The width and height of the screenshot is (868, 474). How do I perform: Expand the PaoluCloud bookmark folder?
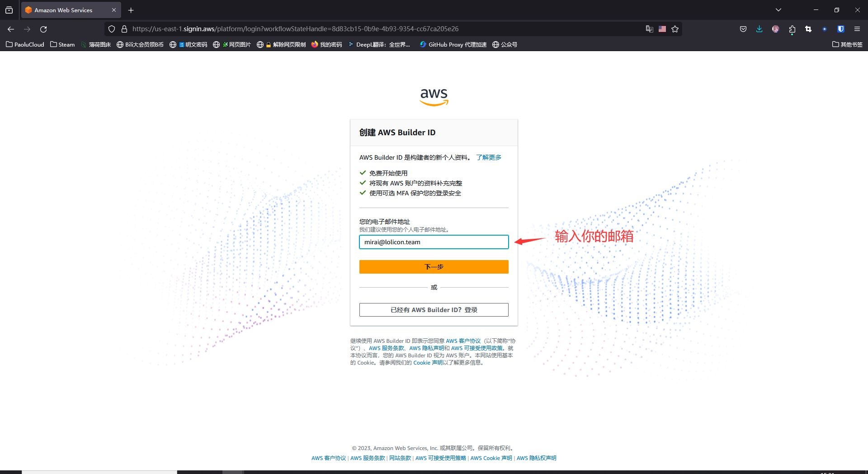[25, 44]
